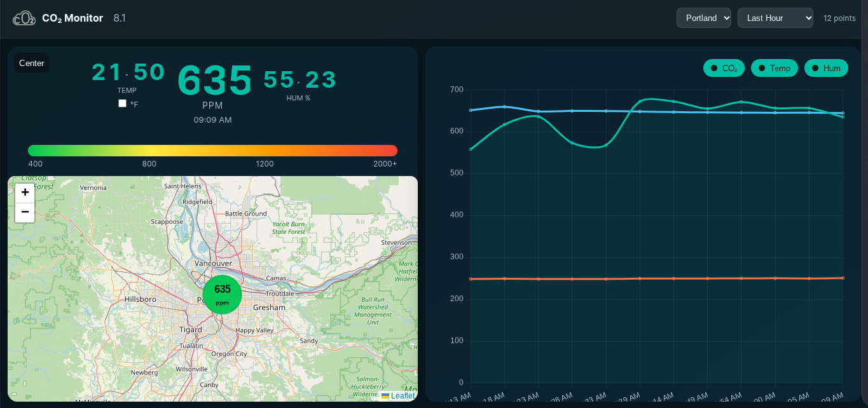Image resolution: width=868 pixels, height=408 pixels.
Task: Open the Leaflet attribution link
Action: 402,395
